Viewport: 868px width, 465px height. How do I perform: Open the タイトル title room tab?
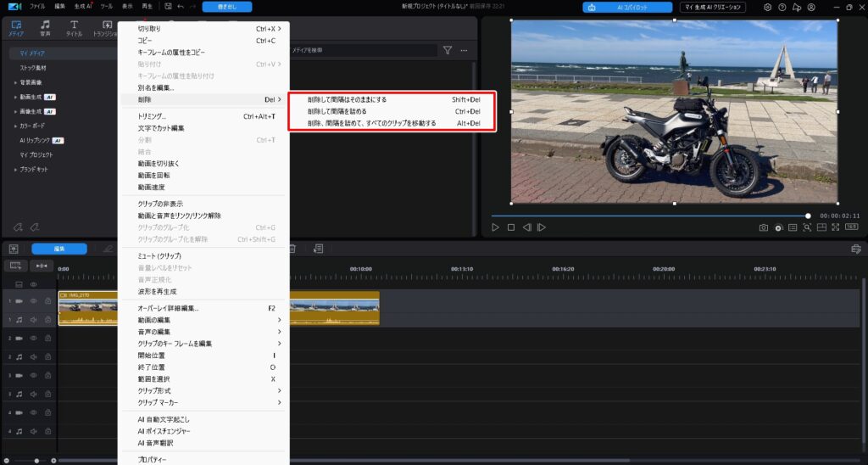[75, 28]
